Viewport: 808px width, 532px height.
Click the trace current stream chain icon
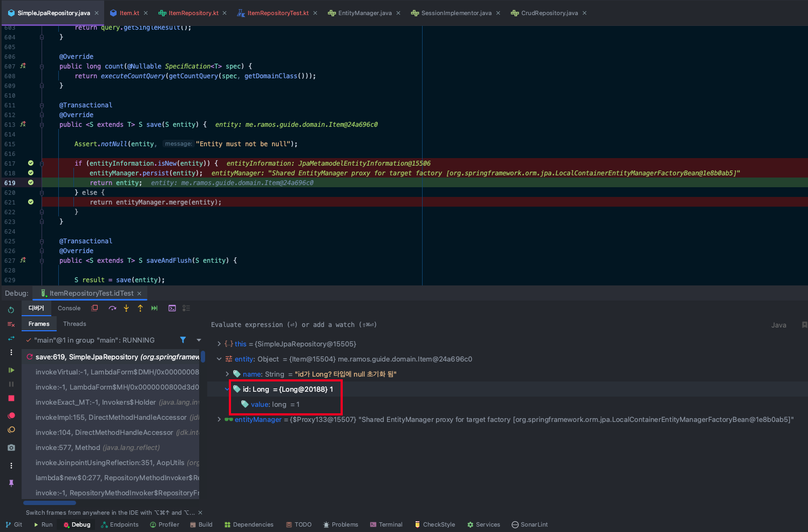[186, 308]
